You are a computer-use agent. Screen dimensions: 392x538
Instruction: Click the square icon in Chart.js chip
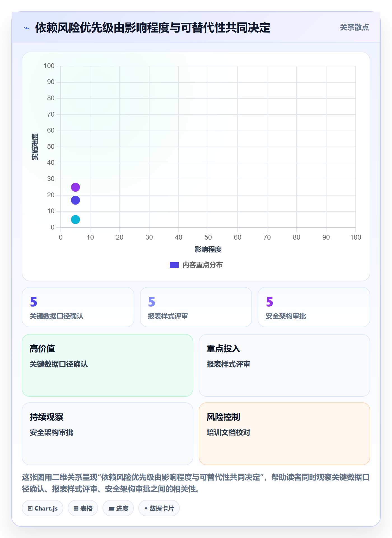tap(30, 508)
